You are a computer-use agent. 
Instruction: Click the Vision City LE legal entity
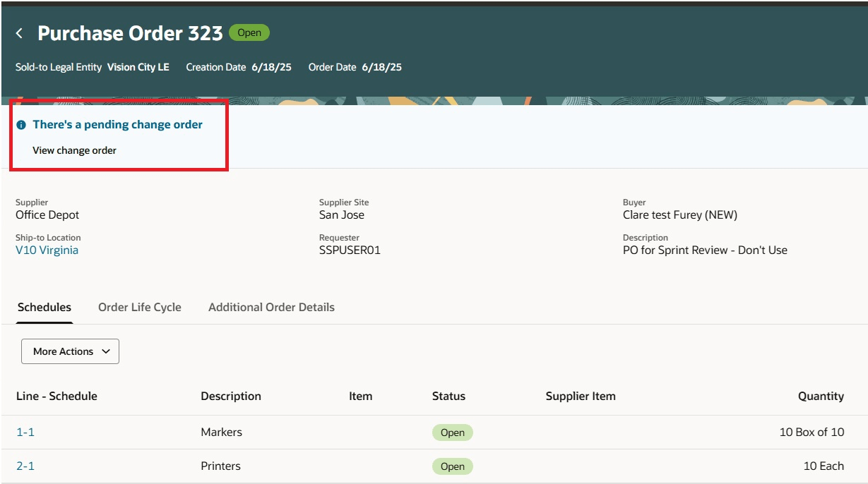coord(138,67)
